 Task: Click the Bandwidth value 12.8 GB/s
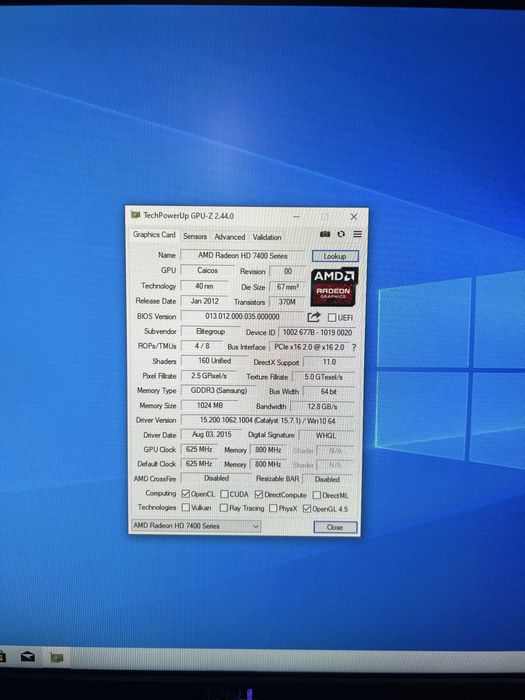coord(322,406)
